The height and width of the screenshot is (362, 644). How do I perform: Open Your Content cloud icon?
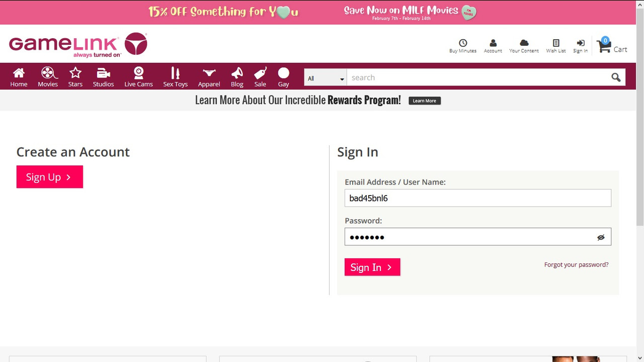click(x=524, y=43)
